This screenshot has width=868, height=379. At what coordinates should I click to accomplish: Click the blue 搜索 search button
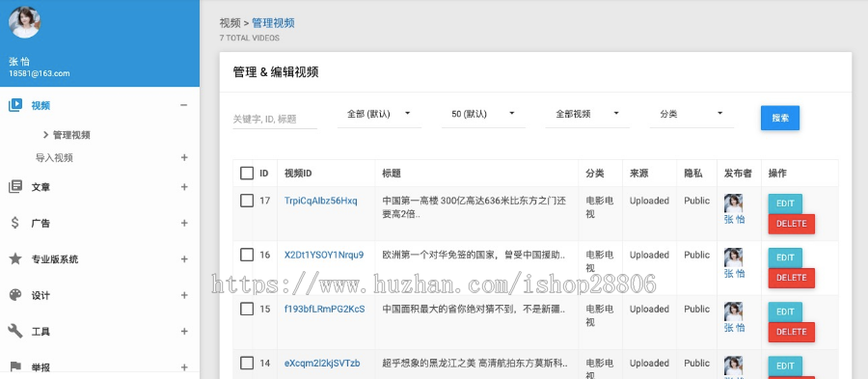[x=780, y=118]
